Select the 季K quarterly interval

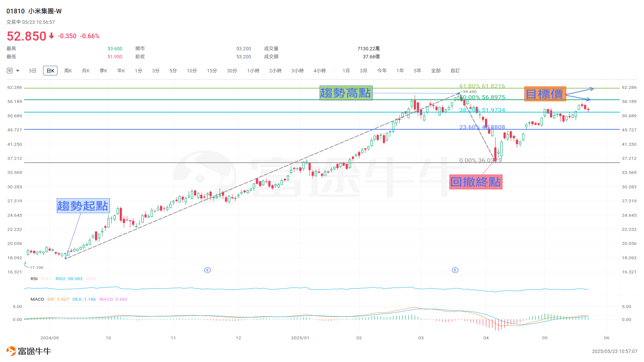103,71
